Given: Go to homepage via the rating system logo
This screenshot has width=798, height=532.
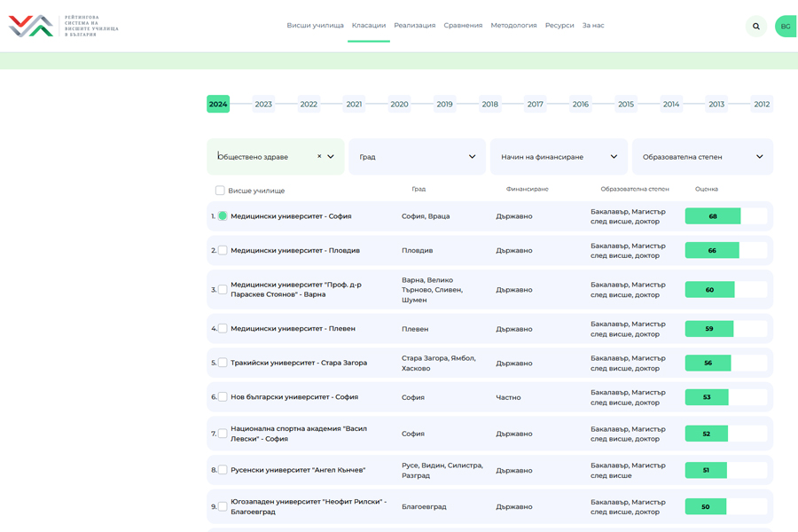Looking at the screenshot, I should 64,26.
